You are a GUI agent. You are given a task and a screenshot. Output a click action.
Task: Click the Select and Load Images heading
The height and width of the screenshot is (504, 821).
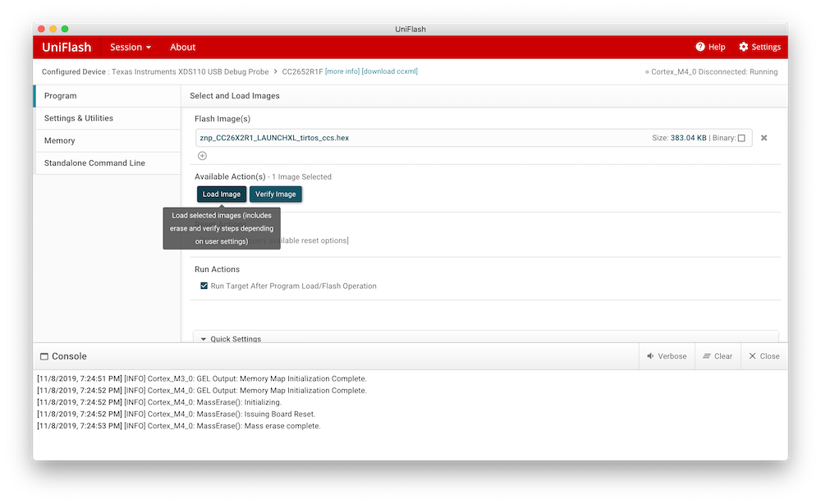click(x=235, y=96)
